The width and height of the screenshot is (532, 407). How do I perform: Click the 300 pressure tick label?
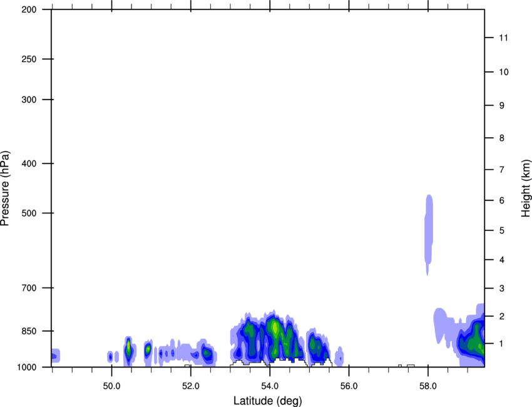29,100
